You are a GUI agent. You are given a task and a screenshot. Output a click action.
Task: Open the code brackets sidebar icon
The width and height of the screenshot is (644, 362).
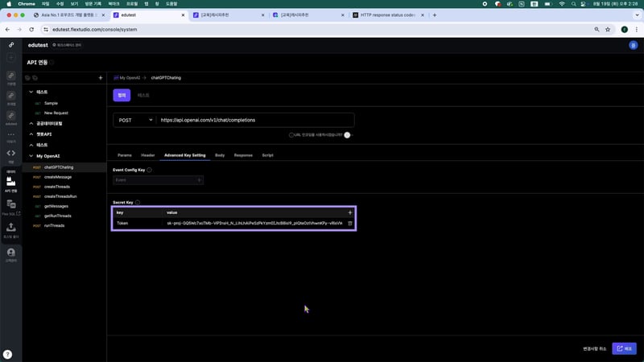pos(11,153)
